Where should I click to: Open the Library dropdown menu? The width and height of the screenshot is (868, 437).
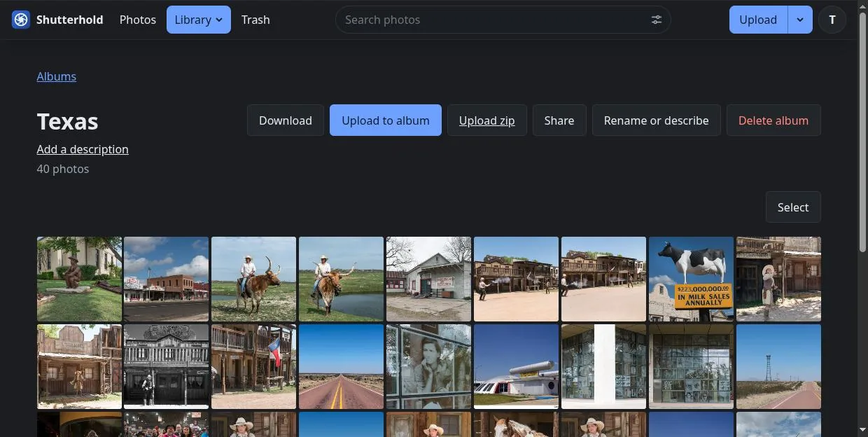click(199, 20)
